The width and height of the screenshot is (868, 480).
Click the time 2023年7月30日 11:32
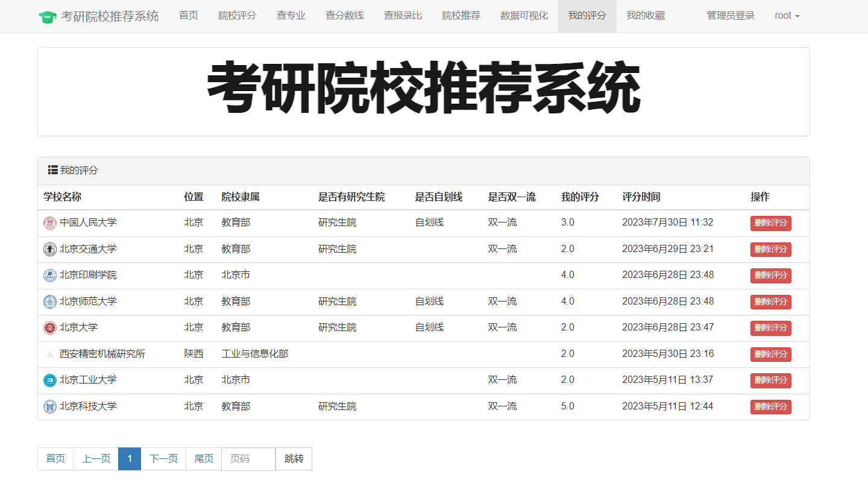point(668,223)
